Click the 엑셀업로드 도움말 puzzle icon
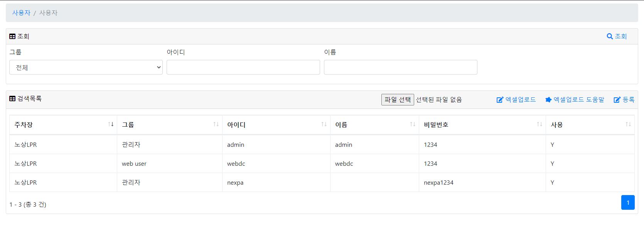The height and width of the screenshot is (231, 644). (x=548, y=100)
